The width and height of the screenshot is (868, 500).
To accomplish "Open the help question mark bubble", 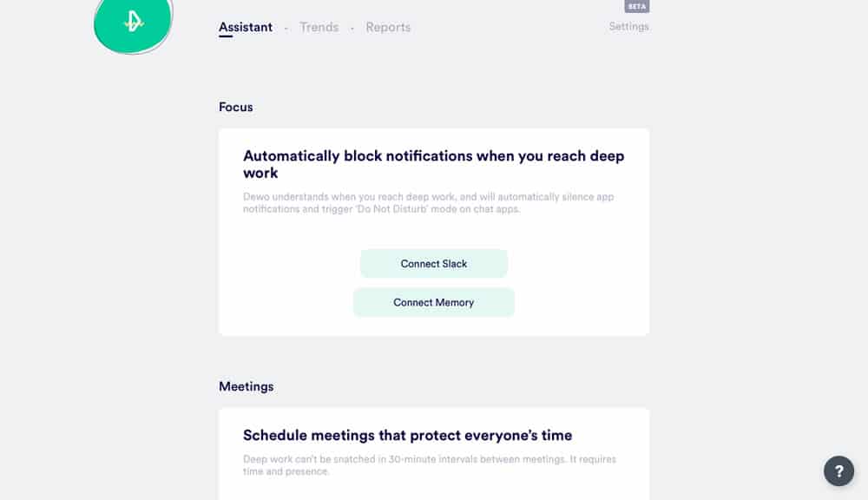I will 838,471.
